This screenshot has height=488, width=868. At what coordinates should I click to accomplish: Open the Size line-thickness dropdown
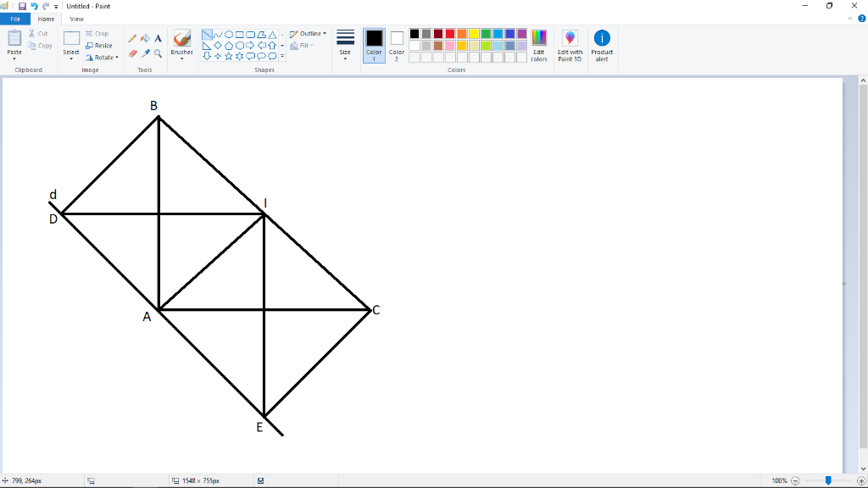coord(345,46)
